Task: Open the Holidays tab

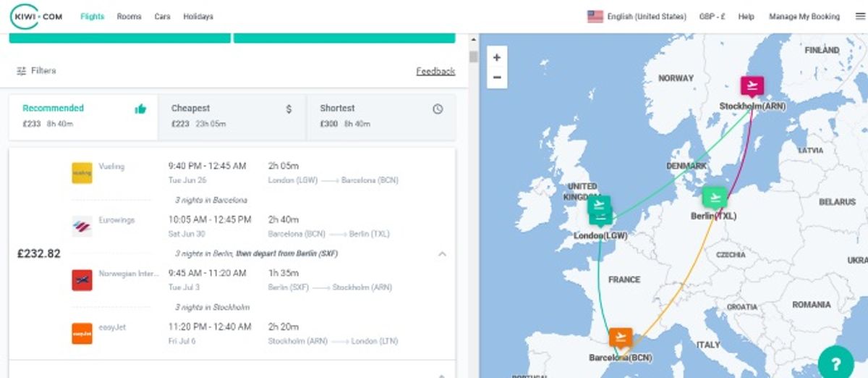Action: click(x=198, y=17)
